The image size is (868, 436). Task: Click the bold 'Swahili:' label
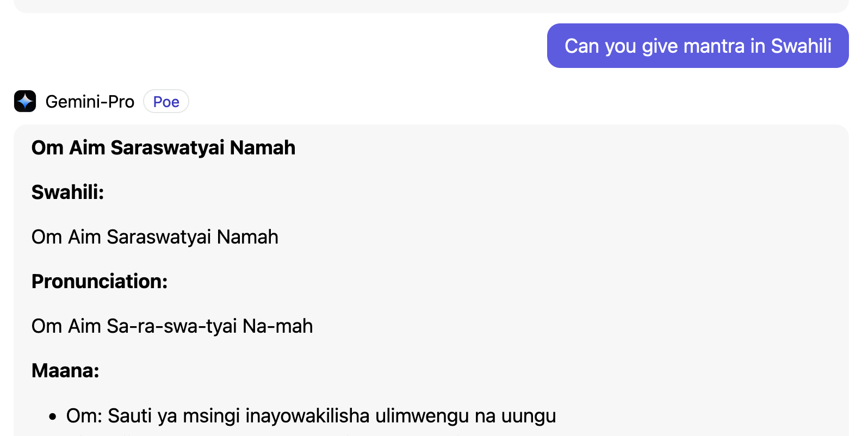67,192
